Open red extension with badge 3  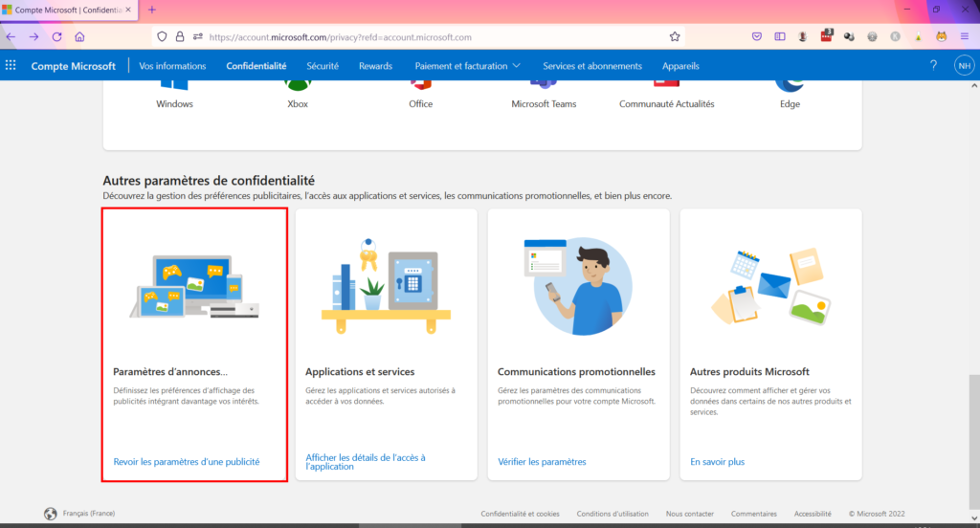coord(826,35)
